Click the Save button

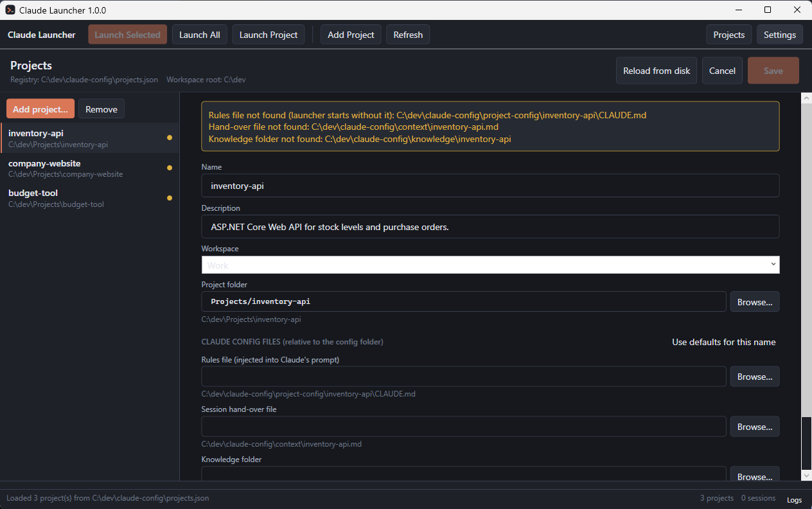773,71
